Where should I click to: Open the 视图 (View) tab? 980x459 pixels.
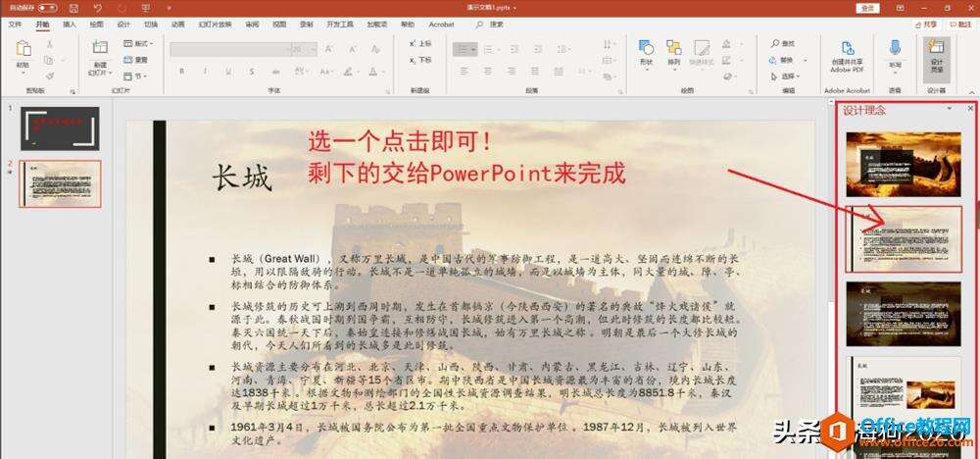click(279, 25)
